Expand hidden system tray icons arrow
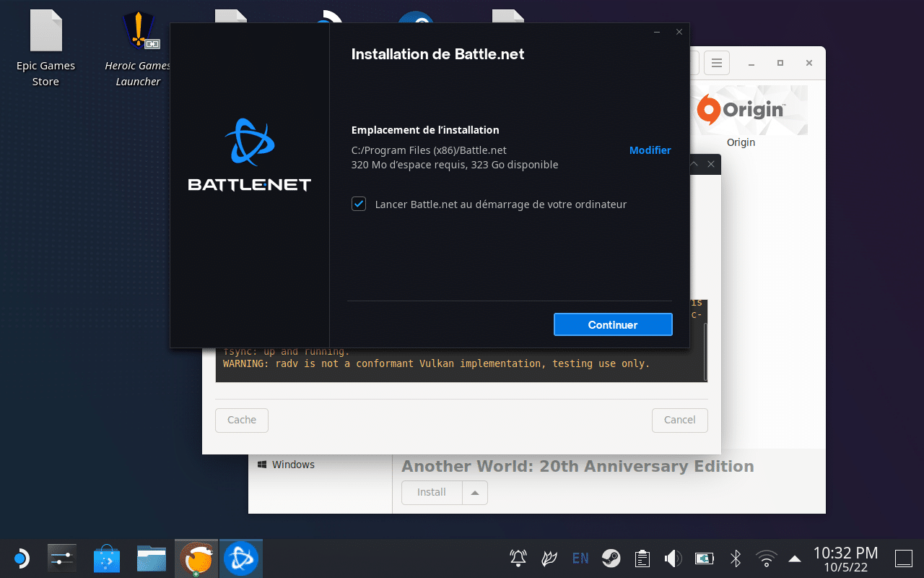The image size is (924, 578). 795,558
